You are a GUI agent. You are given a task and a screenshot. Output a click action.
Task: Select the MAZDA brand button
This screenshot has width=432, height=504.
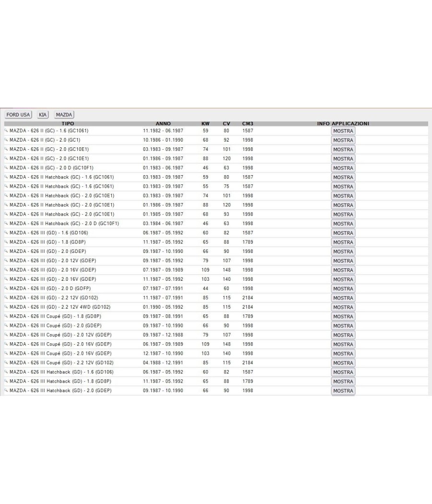[x=64, y=115]
